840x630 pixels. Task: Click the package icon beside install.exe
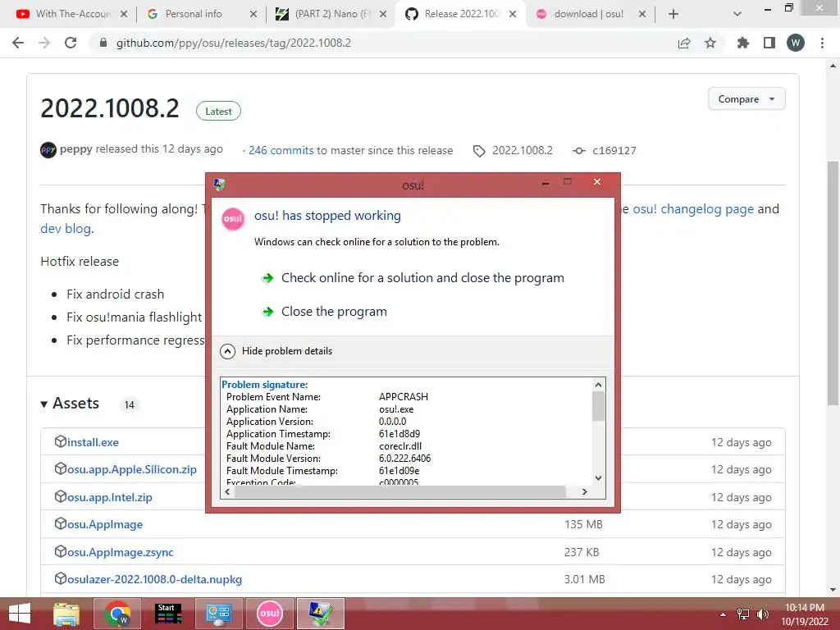pyautogui.click(x=60, y=441)
